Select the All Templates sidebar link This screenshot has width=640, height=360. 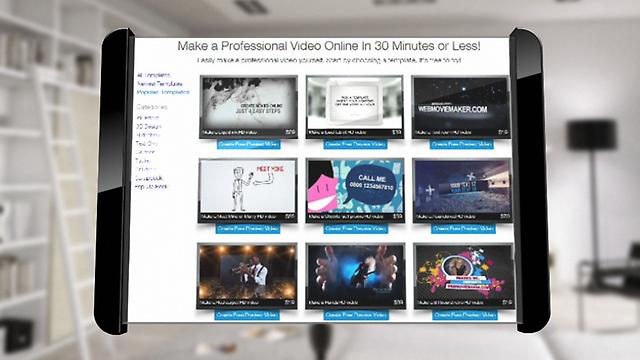tap(153, 76)
